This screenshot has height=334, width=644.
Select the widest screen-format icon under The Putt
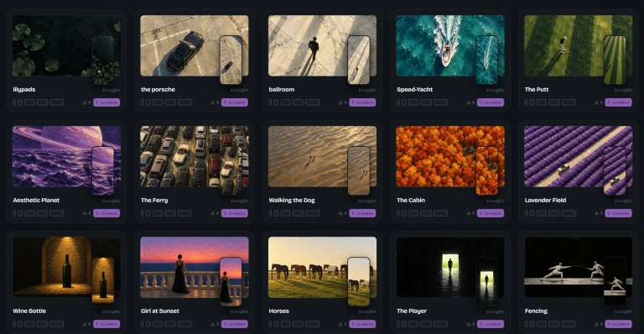click(x=569, y=102)
